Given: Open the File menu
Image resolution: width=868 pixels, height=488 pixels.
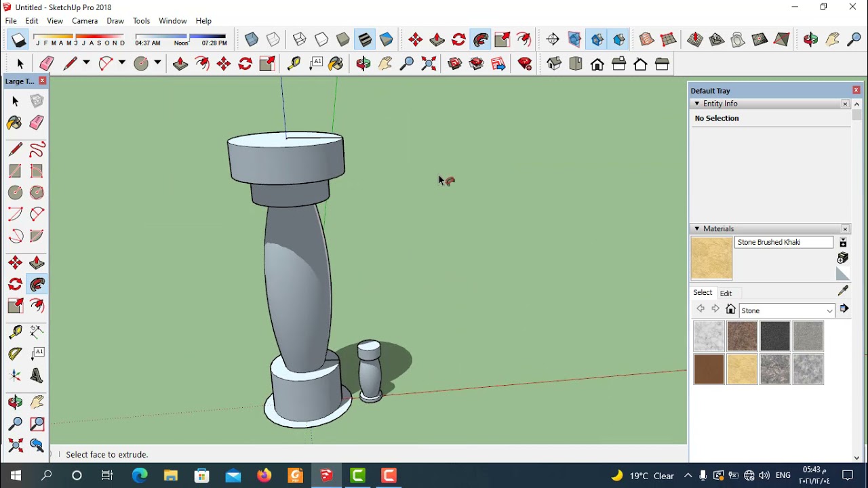Looking at the screenshot, I should pyautogui.click(x=11, y=21).
